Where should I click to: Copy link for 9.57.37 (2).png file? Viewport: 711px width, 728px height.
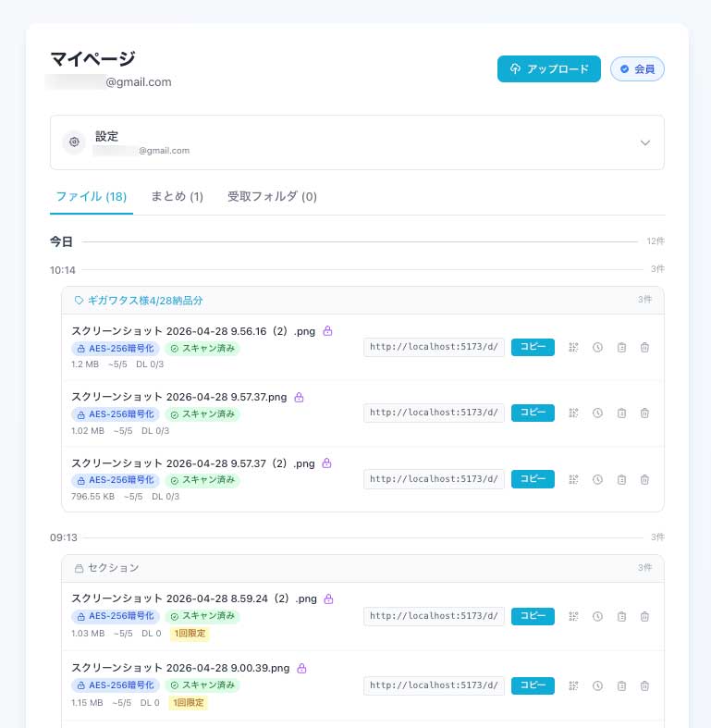[x=533, y=479]
